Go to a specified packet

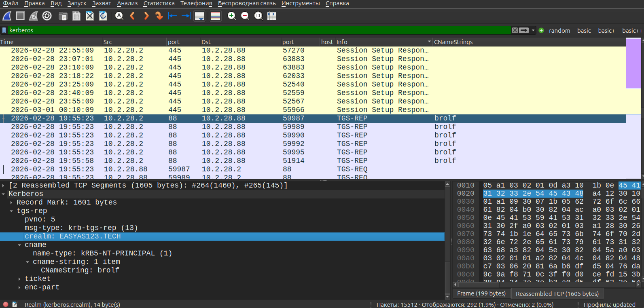(159, 16)
